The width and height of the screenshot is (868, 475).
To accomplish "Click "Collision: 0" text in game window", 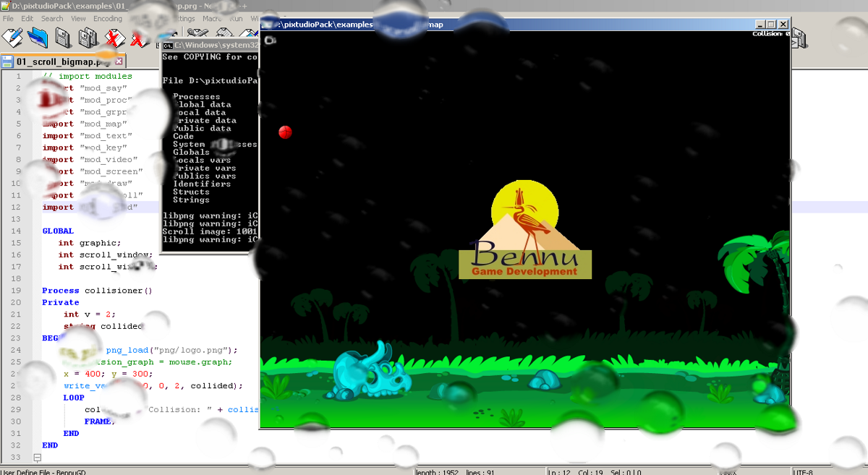I will (x=771, y=33).
